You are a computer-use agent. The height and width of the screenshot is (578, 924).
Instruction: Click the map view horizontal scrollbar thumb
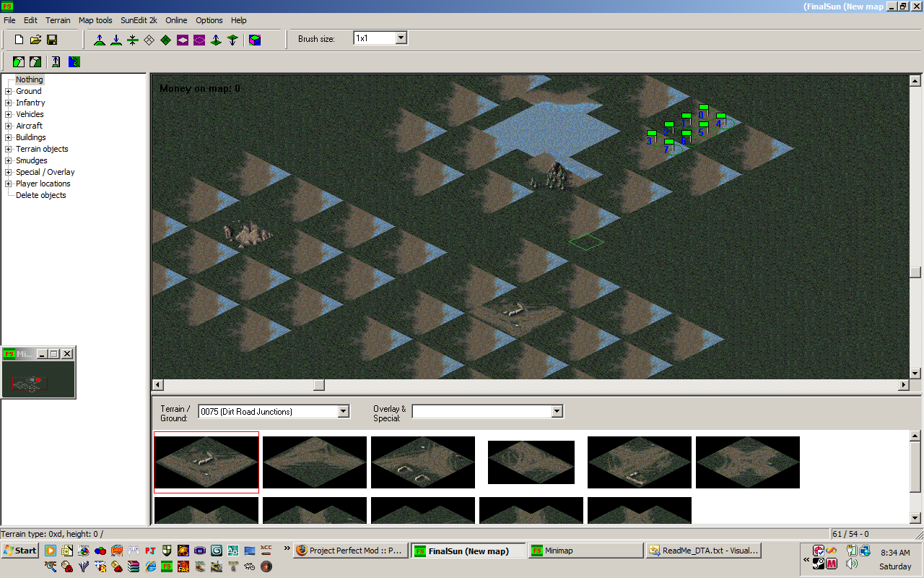318,385
